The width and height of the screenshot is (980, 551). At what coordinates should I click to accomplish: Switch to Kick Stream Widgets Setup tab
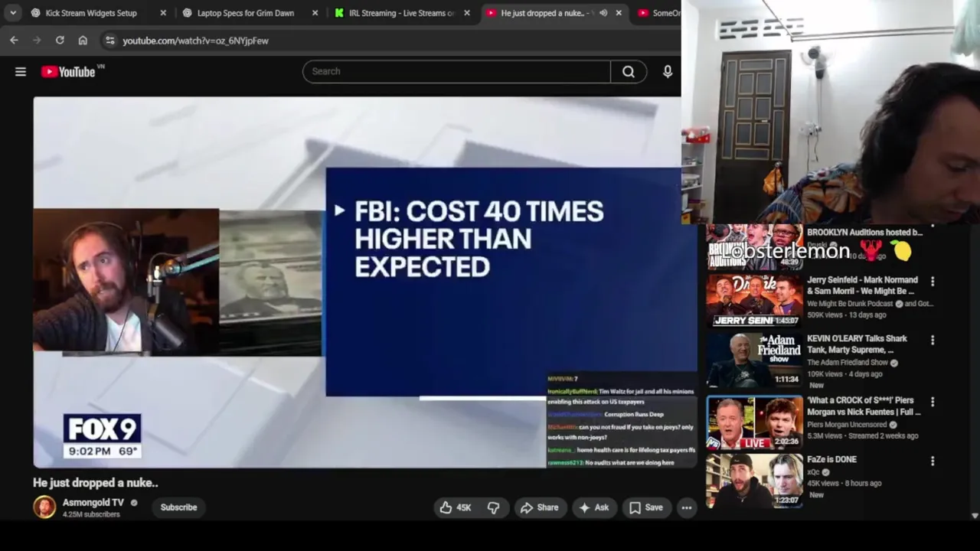91,13
